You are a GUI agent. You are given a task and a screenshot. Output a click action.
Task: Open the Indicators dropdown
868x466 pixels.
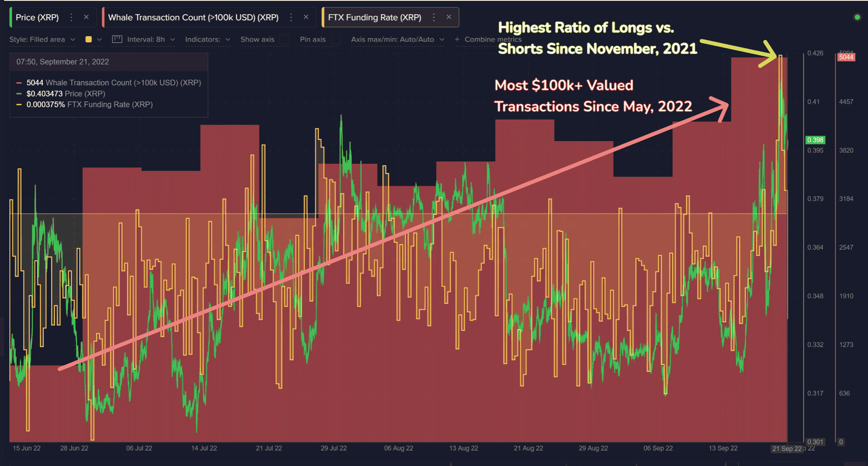click(207, 40)
